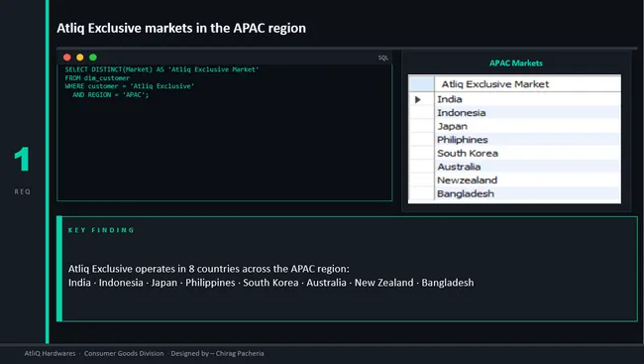The width and height of the screenshot is (644, 364).
Task: Click Consumer Goods Division in footer
Action: click(124, 353)
